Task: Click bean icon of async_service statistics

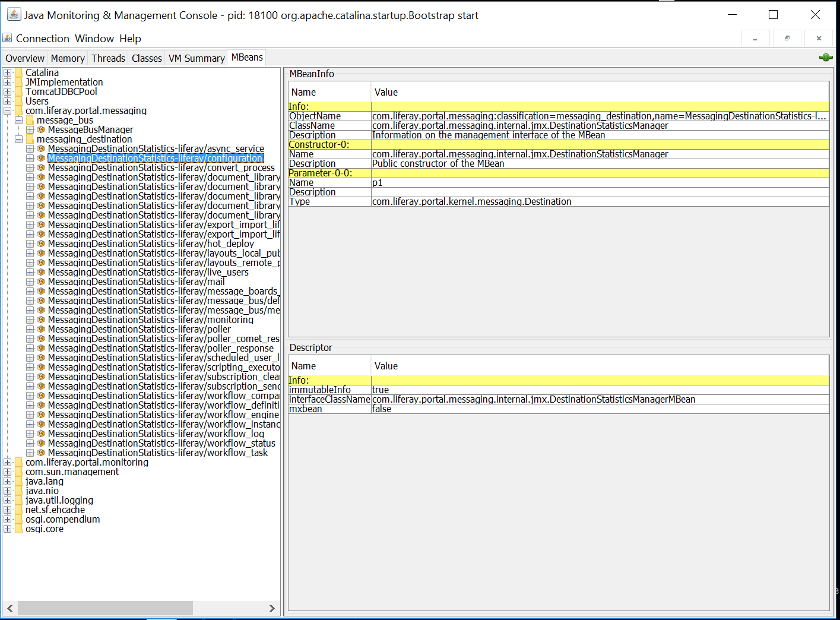Action: click(x=41, y=148)
